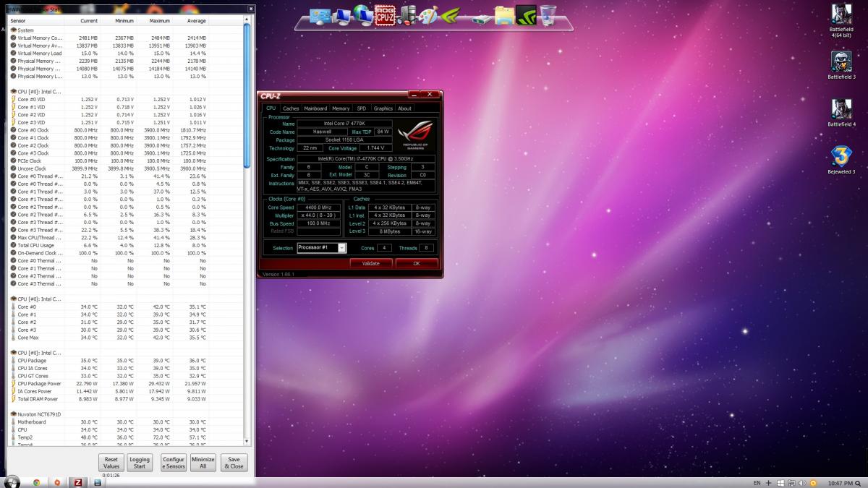Image resolution: width=868 pixels, height=488 pixels.
Task: Select the Motherboard temperature row
Action: coord(127,422)
